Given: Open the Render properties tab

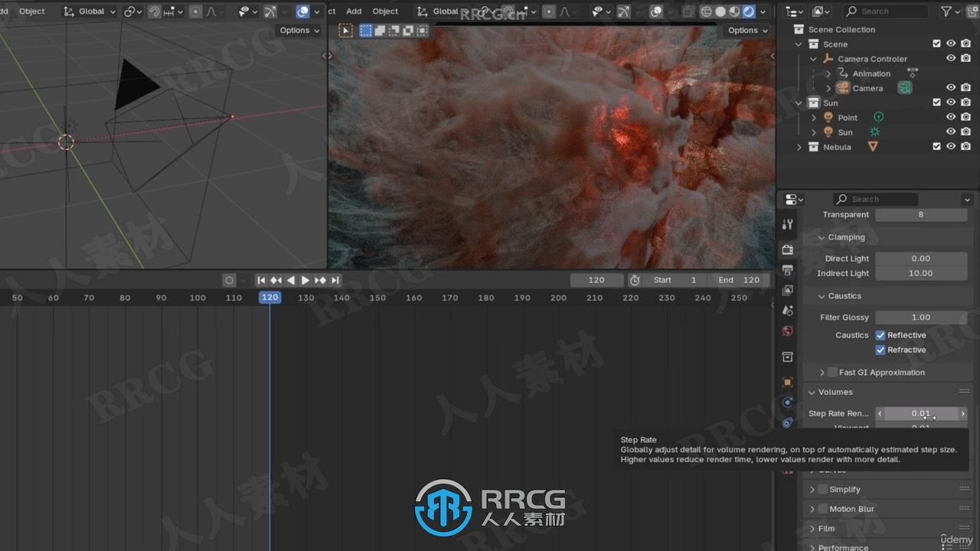Looking at the screenshot, I should (788, 249).
